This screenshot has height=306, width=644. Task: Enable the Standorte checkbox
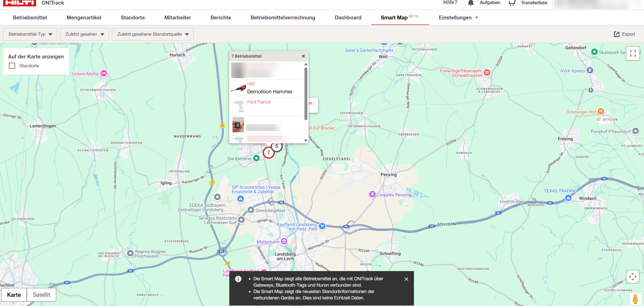12,66
